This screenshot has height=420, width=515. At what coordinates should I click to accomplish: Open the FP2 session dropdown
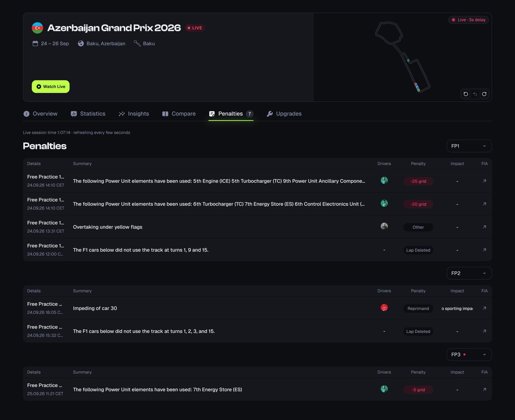click(469, 273)
